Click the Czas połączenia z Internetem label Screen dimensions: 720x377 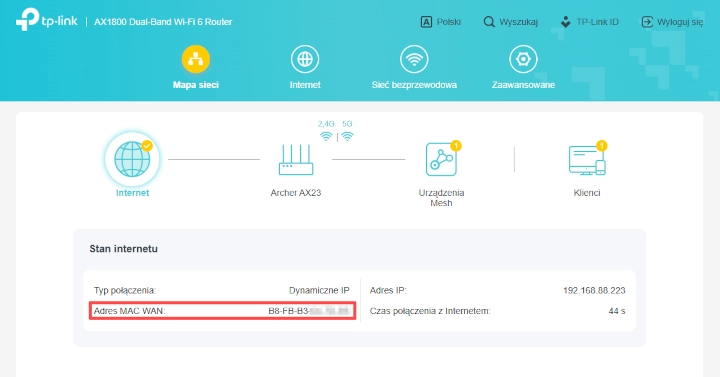click(x=430, y=311)
